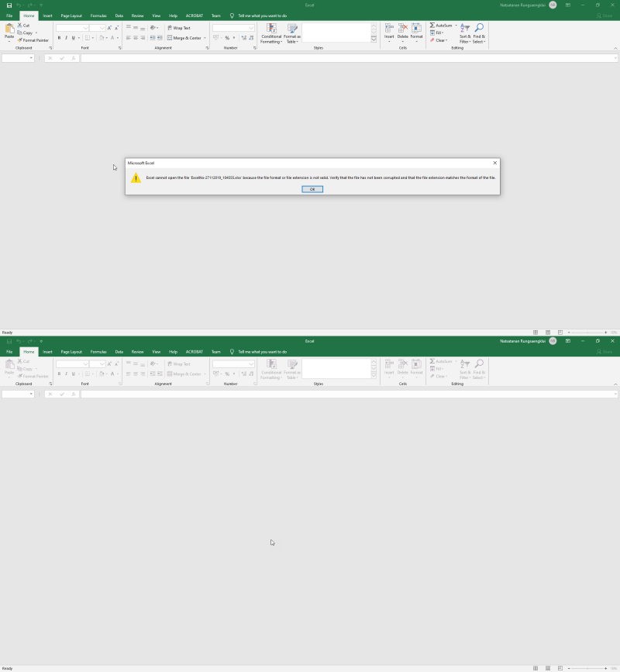Toggle Underline in lower Excel window

point(74,374)
